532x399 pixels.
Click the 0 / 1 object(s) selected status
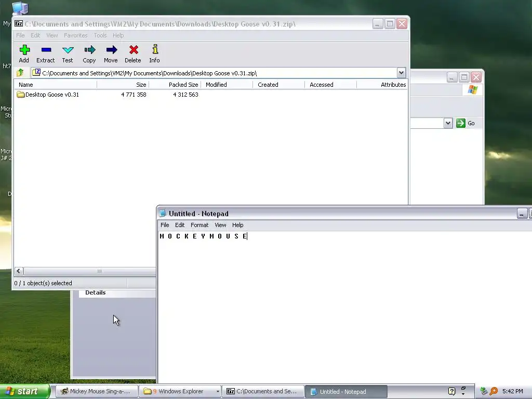coord(43,283)
